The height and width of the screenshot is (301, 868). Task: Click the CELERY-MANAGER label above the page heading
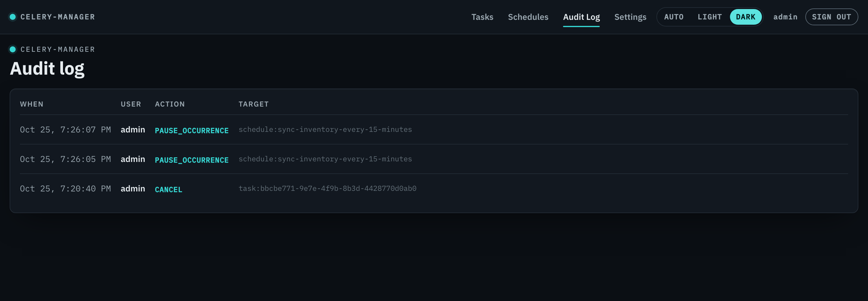58,49
